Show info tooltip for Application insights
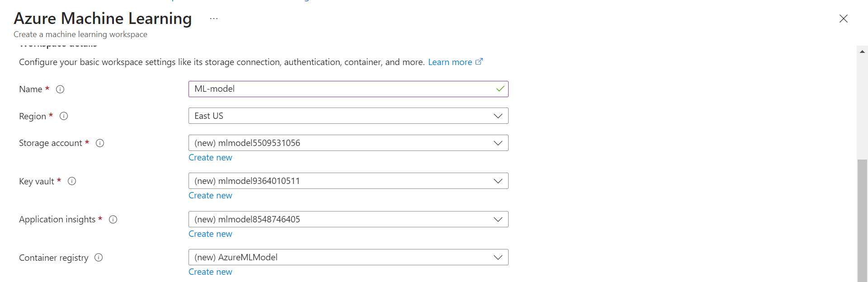 (x=113, y=220)
